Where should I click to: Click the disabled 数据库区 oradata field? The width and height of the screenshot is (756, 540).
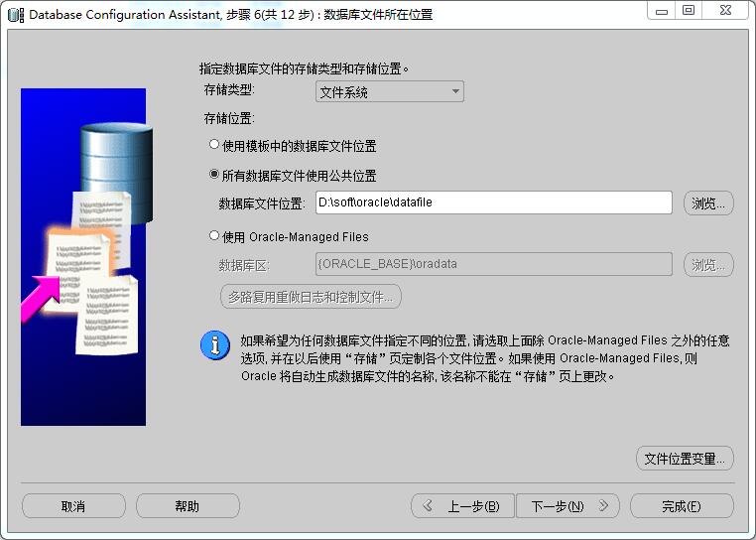(494, 264)
